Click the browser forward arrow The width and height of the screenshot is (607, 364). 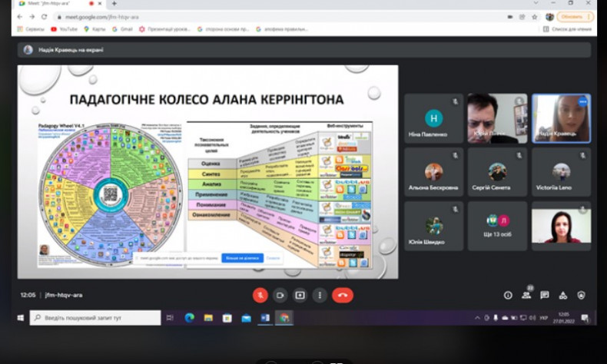[32, 17]
